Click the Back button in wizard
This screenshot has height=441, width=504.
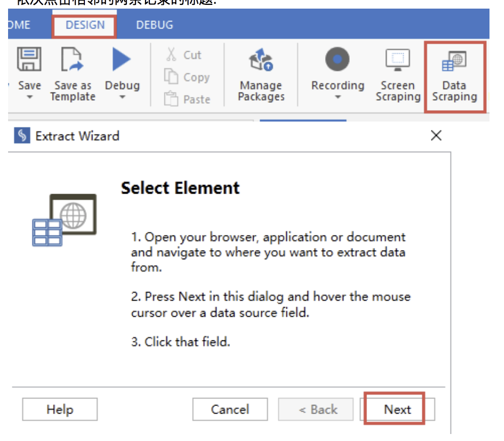315,409
